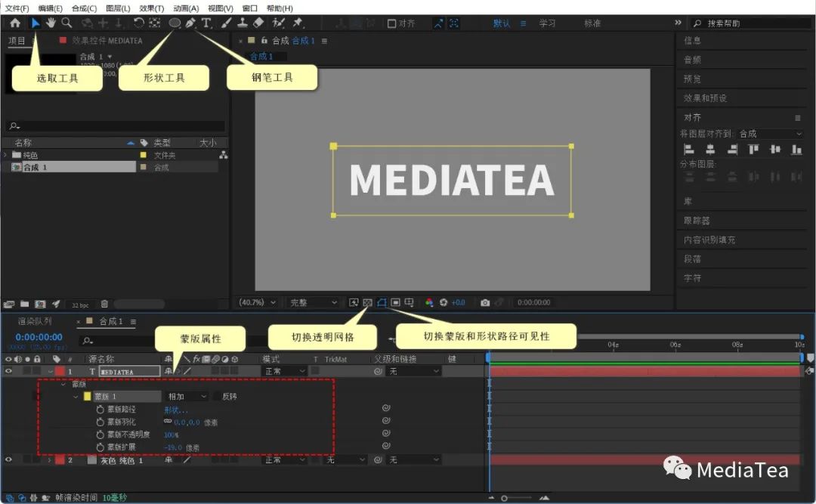Open the 合成(C) menu
The height and width of the screenshot is (504, 816).
coord(84,8)
